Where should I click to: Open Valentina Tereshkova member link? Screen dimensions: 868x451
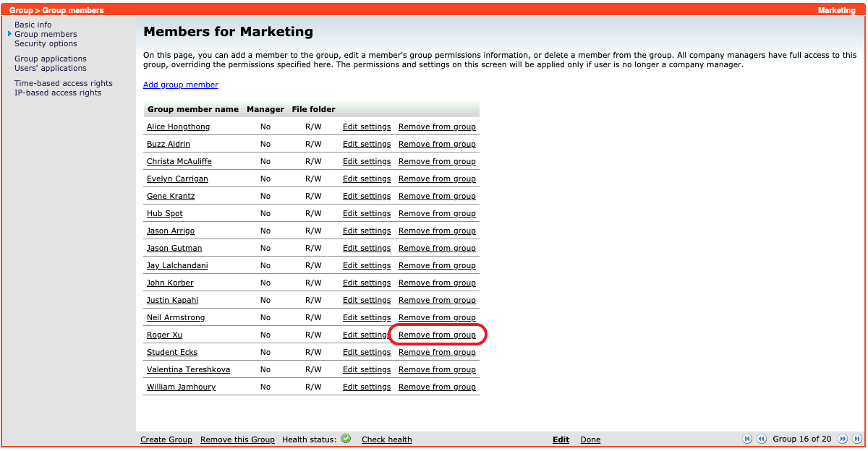[x=188, y=369]
